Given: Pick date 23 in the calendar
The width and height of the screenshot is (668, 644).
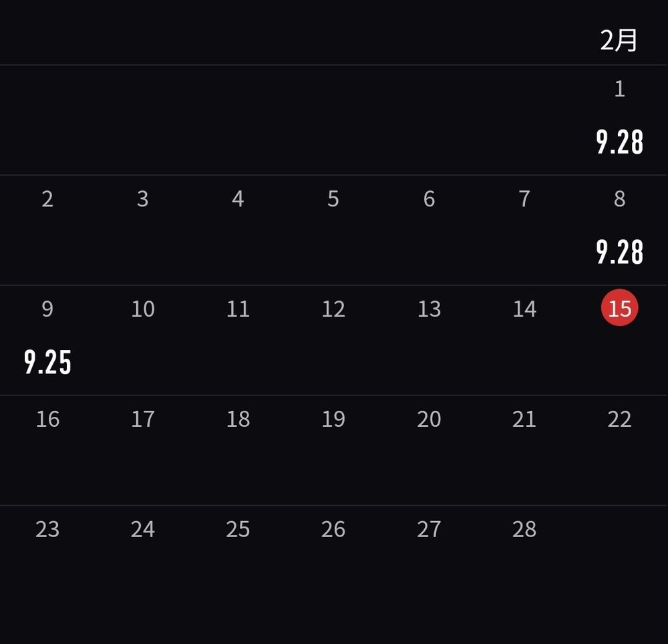Looking at the screenshot, I should 47,529.
